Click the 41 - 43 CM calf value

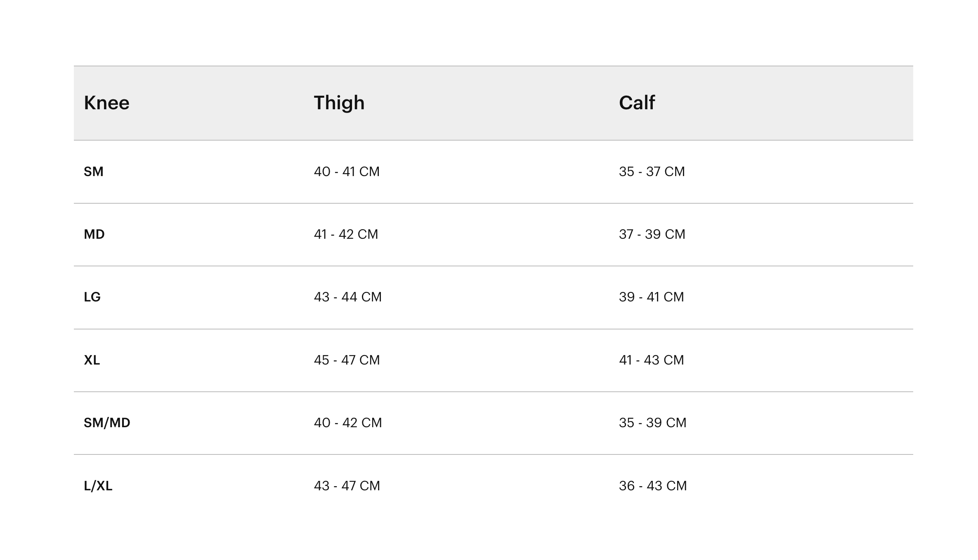[651, 360]
